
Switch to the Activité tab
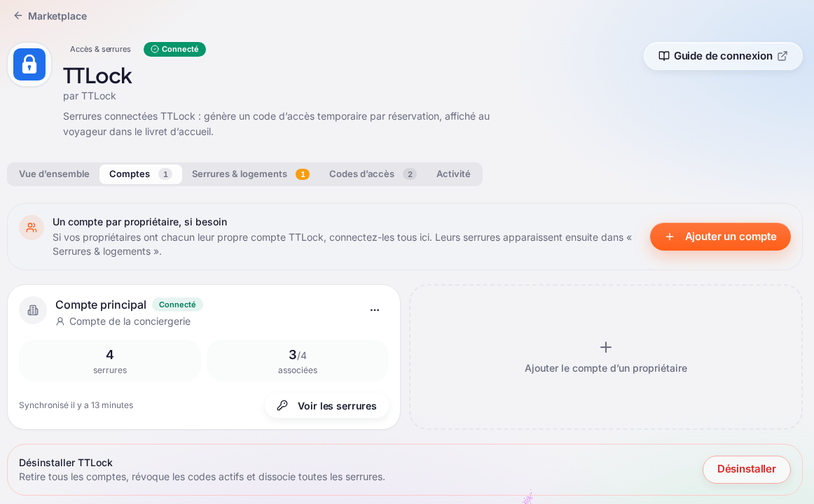[x=453, y=174]
